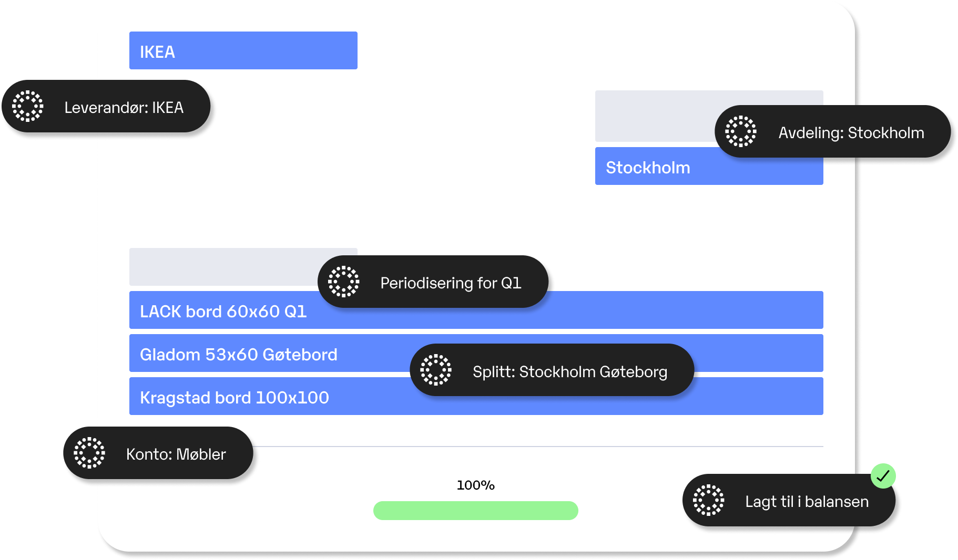The width and height of the screenshot is (958, 560).
Task: Select the Avdeling: Stockholm label text
Action: [x=851, y=132]
